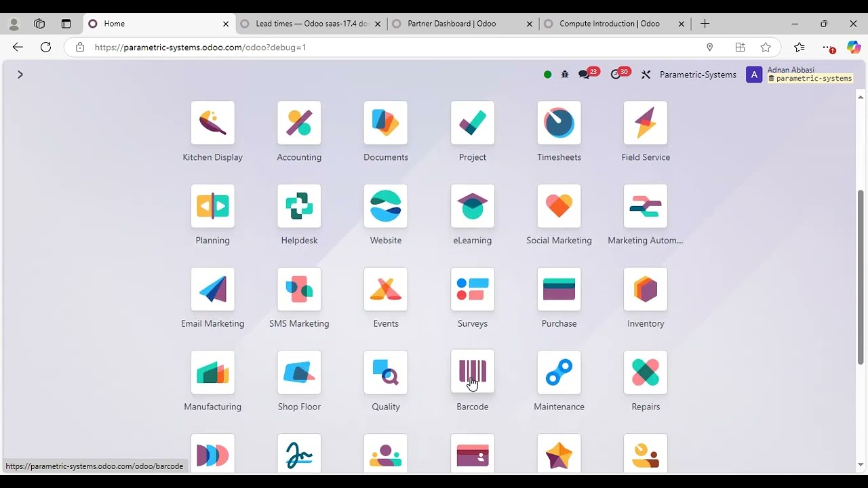Launch the Repairs app
The image size is (868, 488).
[646, 372]
